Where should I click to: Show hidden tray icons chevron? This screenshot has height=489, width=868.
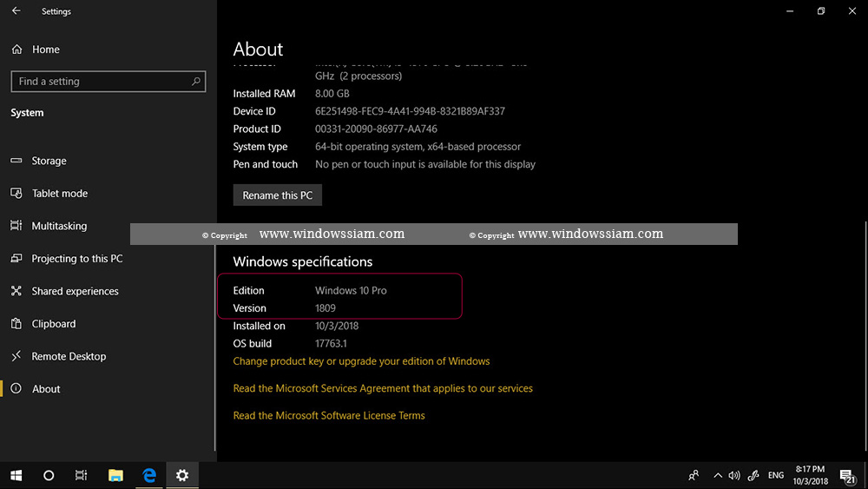pos(718,475)
